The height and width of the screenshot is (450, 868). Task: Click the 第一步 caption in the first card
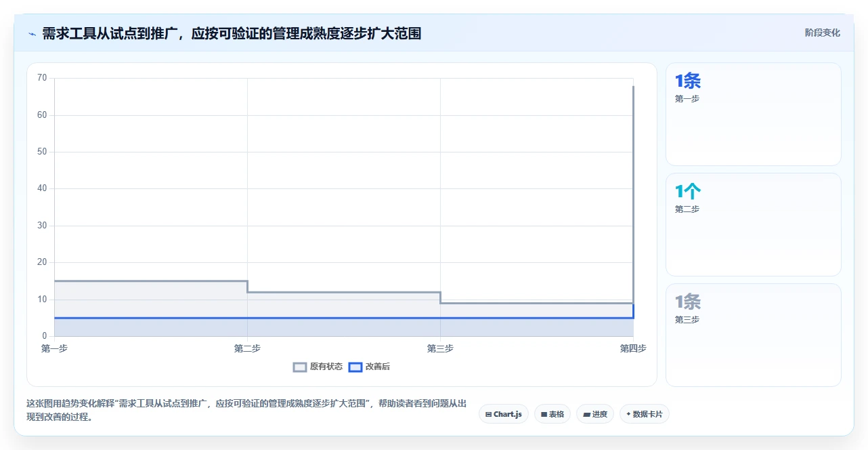pyautogui.click(x=687, y=99)
